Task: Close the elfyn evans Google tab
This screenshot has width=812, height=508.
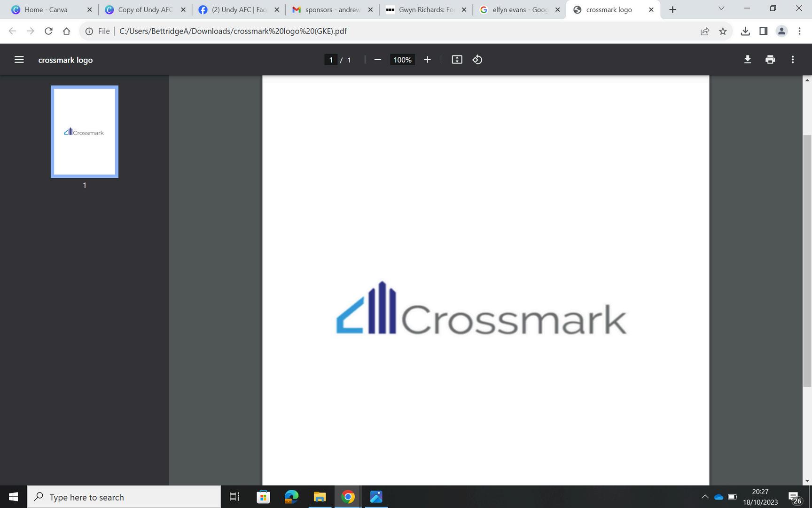Action: pos(557,9)
